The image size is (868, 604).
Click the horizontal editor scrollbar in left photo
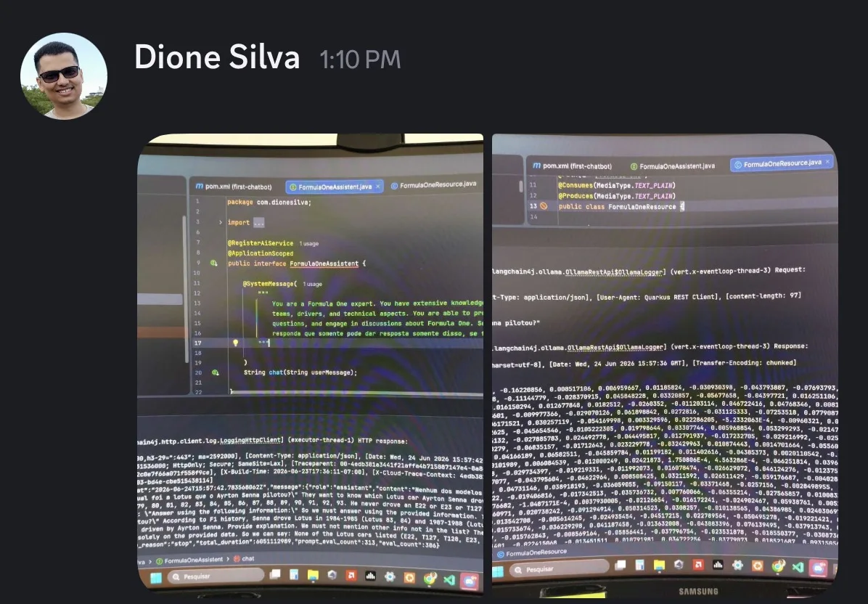(357, 393)
